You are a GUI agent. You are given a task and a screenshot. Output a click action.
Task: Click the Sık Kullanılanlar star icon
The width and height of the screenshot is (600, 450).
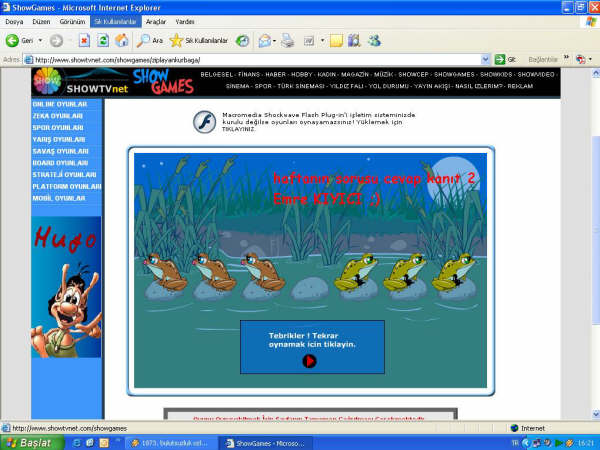coord(176,40)
